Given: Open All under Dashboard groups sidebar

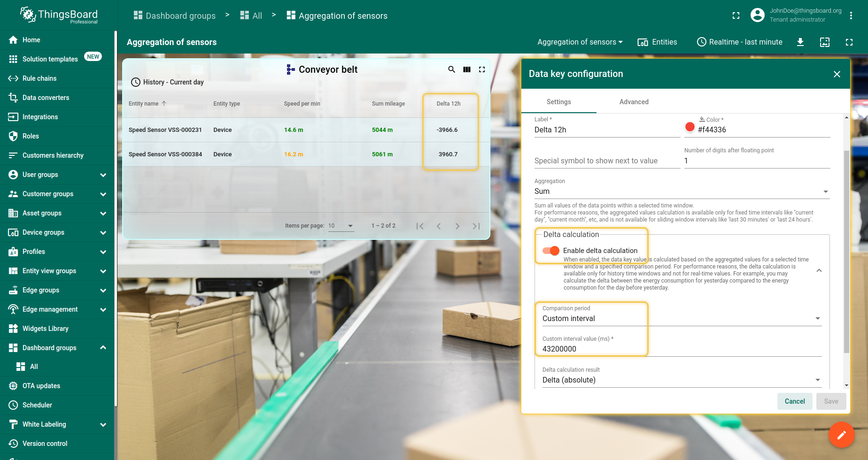Looking at the screenshot, I should (x=57, y=367).
